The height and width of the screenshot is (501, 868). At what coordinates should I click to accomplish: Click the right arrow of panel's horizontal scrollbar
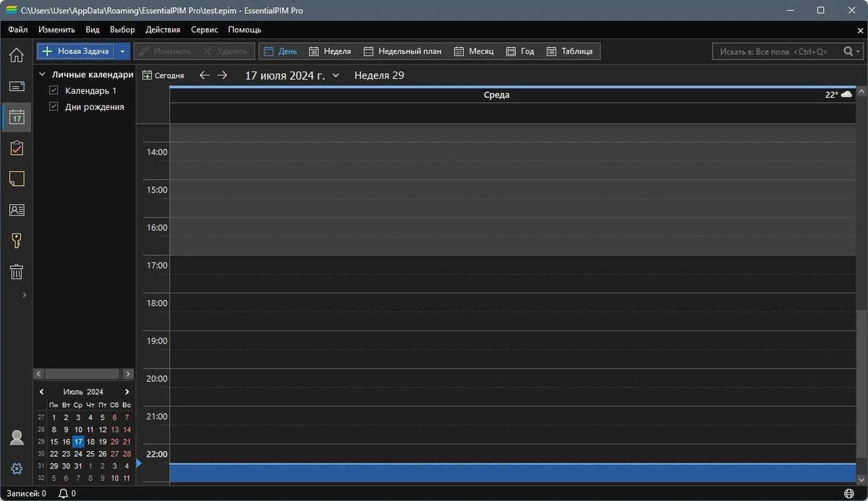[129, 374]
